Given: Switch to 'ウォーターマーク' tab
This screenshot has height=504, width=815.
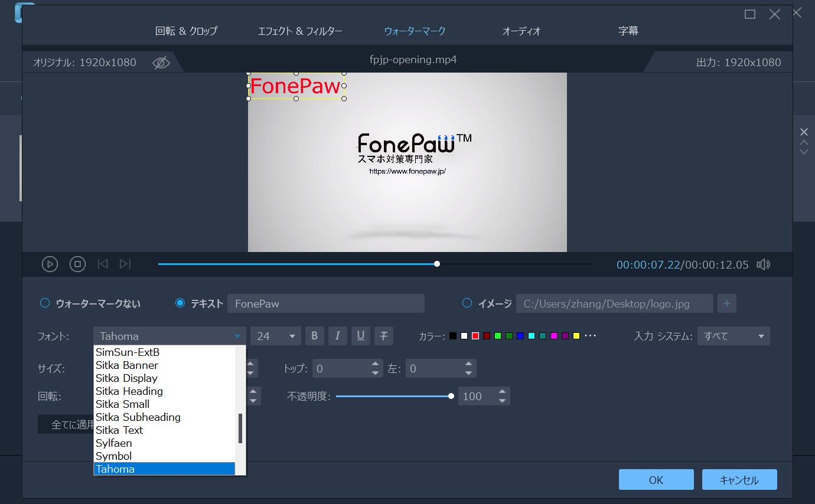Looking at the screenshot, I should 415,31.
